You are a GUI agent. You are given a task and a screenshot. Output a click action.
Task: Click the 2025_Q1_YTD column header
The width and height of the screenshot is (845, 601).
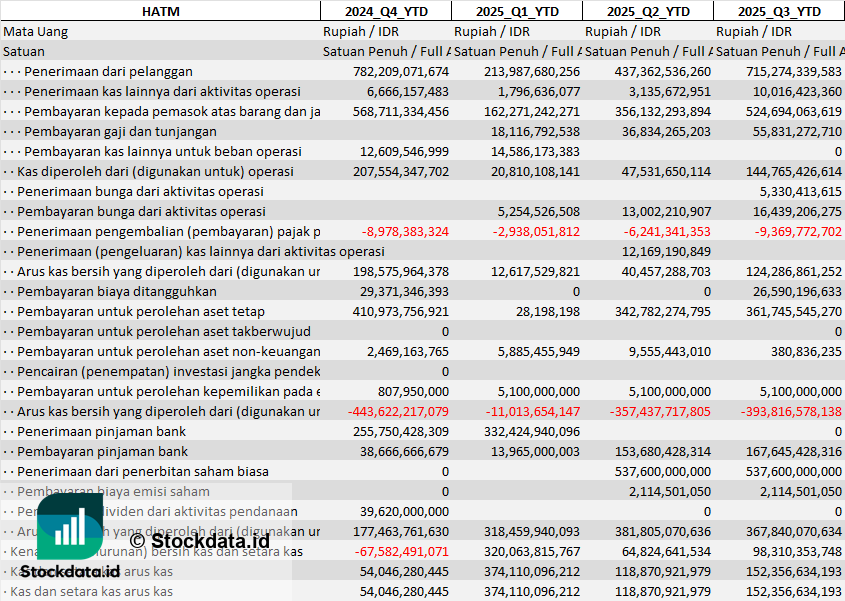[517, 11]
